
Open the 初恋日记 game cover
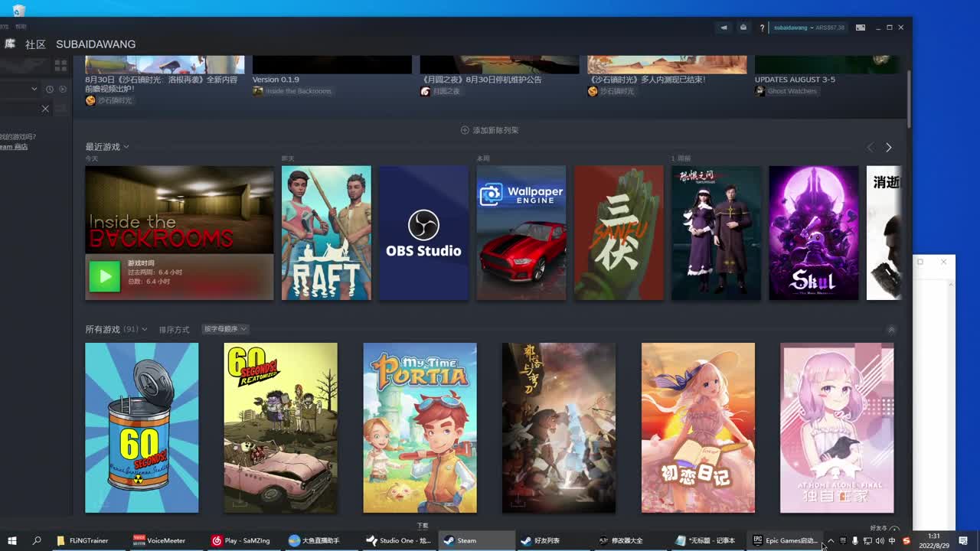698,428
